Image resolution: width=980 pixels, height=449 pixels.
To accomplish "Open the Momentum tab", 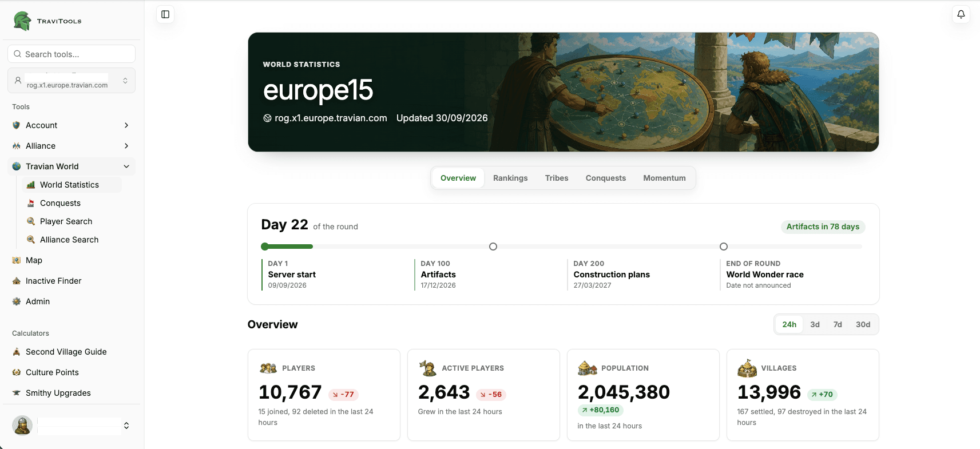I will [x=664, y=178].
